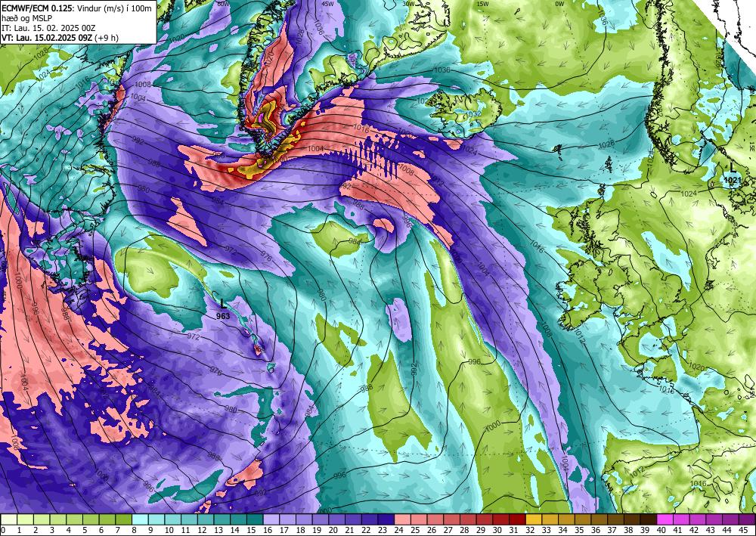Select the dark red swatch above 31

[517, 519]
